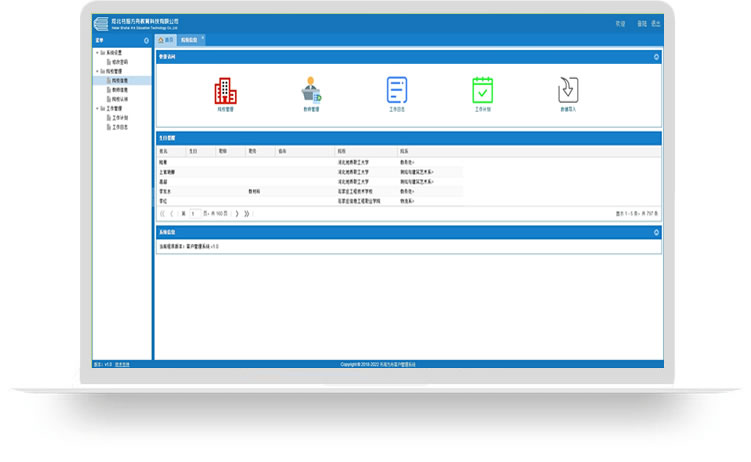Open the blue work log document icon
The height and width of the screenshot is (462, 751).
pyautogui.click(x=397, y=91)
